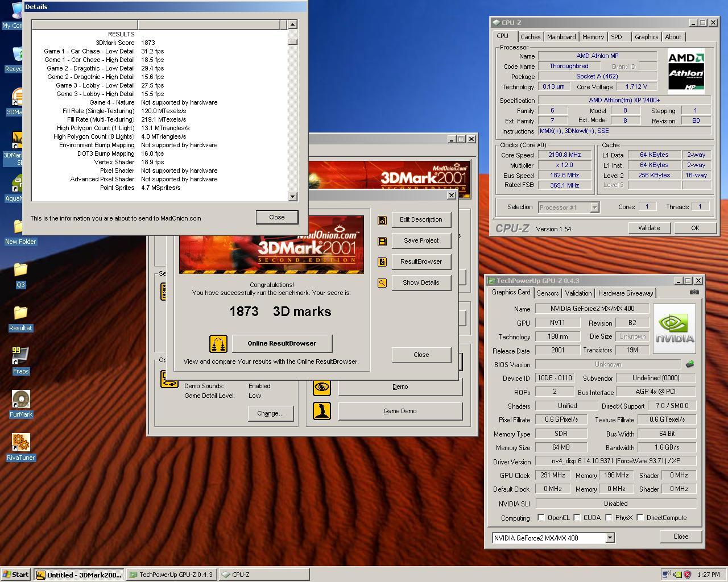Select the 3DMark2001 taskbar button

[x=79, y=575]
